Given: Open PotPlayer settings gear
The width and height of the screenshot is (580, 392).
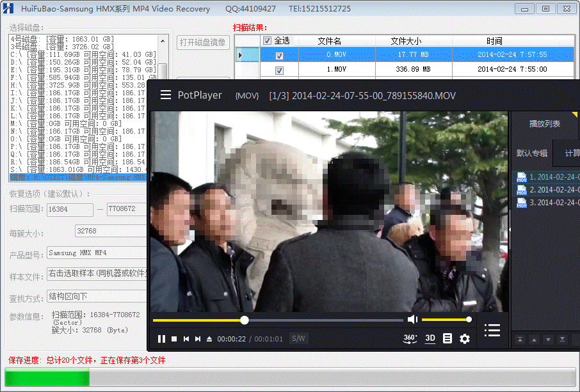Looking at the screenshot, I should point(465,338).
